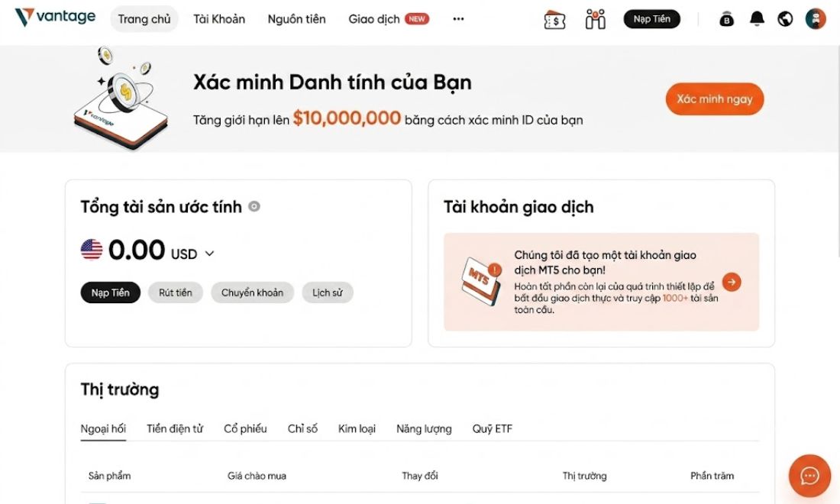
Task: Click the Xác minh Danh tính heading
Action: (x=332, y=82)
